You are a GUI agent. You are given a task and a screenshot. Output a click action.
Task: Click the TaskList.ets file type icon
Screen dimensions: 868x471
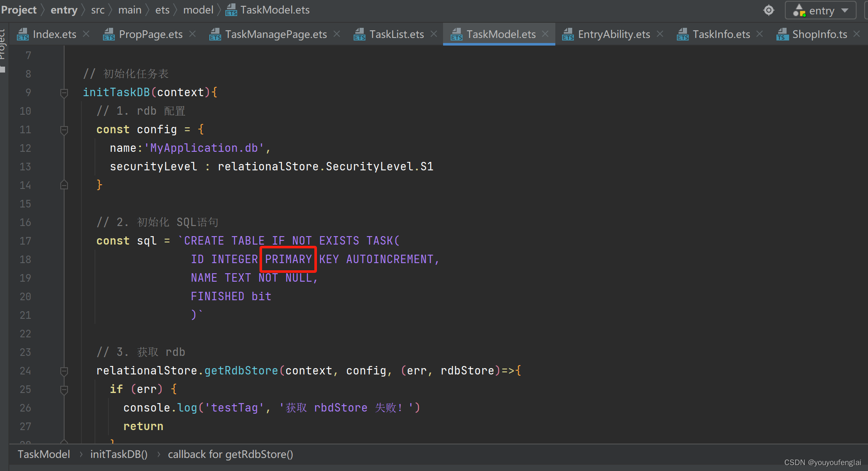(x=360, y=34)
